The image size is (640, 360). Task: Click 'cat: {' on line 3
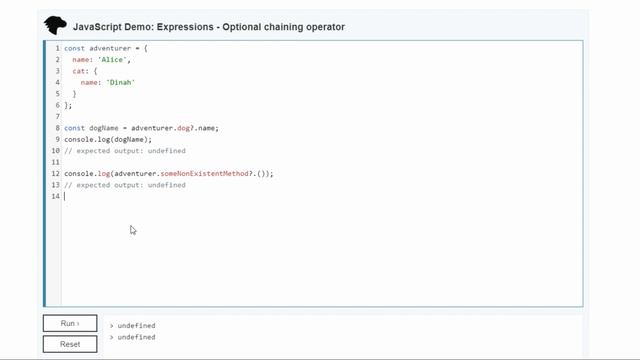click(x=85, y=71)
